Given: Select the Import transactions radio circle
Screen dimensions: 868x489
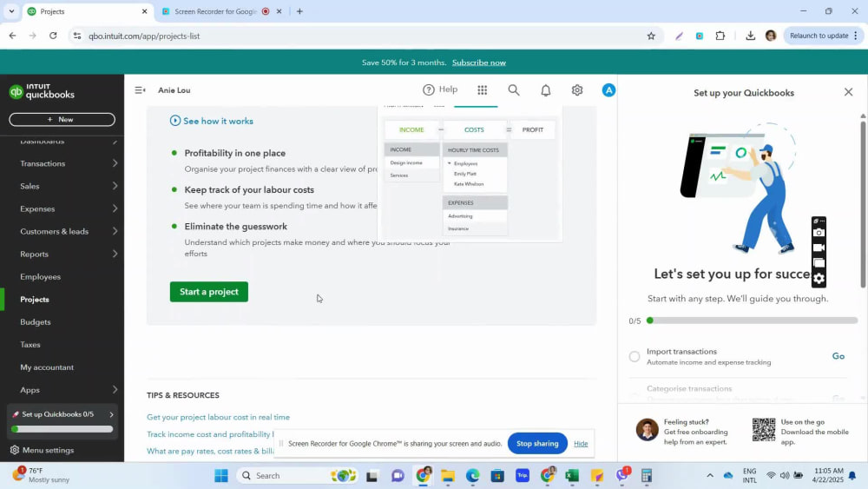Looking at the screenshot, I should click(635, 357).
